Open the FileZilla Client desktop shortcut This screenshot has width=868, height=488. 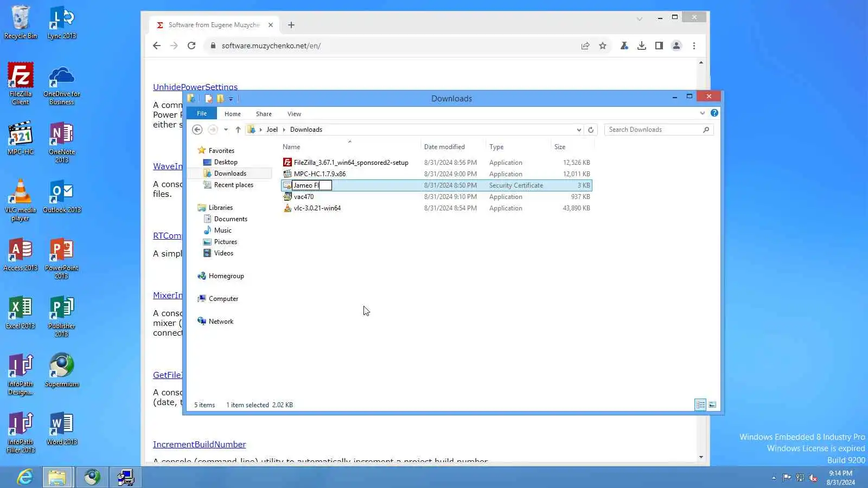pyautogui.click(x=21, y=84)
